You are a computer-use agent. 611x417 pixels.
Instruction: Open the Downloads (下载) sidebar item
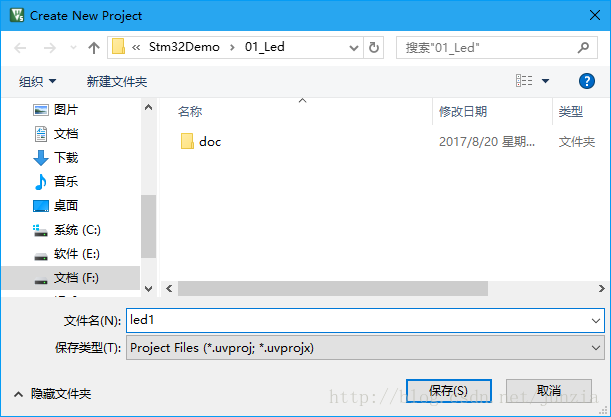56,157
